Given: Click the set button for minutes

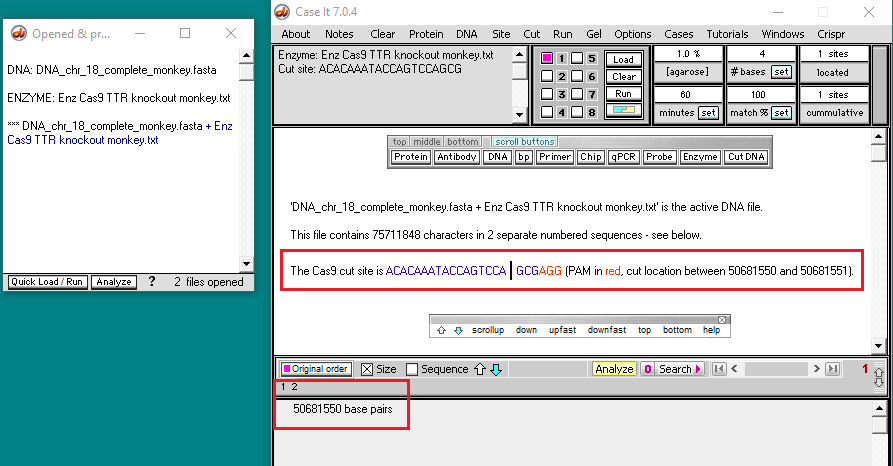Looking at the screenshot, I should point(708,113).
